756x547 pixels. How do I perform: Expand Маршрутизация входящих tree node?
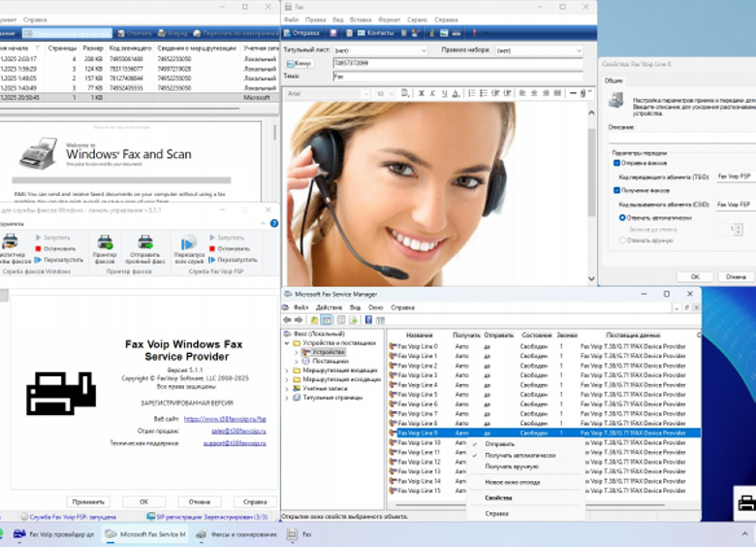287,370
